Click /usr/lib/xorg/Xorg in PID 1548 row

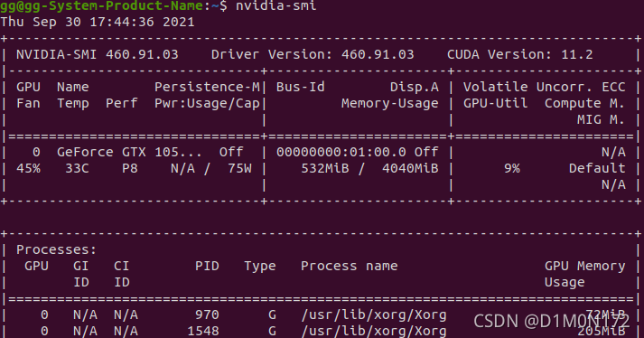coord(374,331)
